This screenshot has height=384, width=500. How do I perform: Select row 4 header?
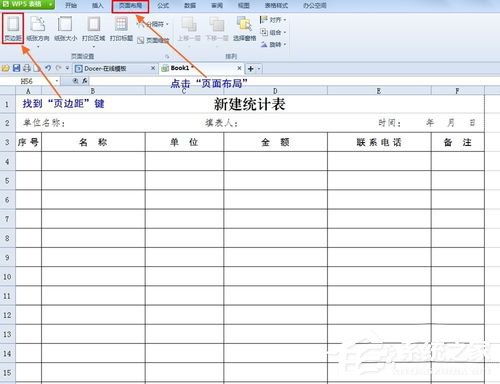(7, 162)
